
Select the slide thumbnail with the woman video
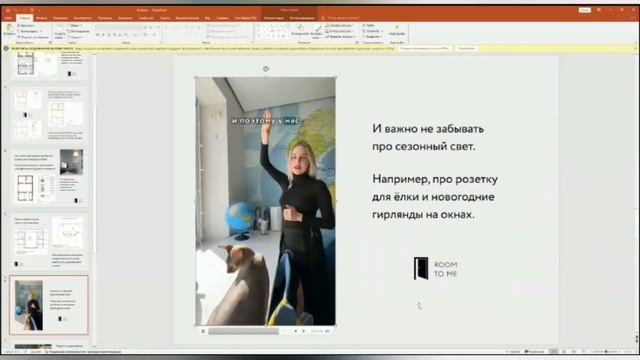[x=49, y=305]
